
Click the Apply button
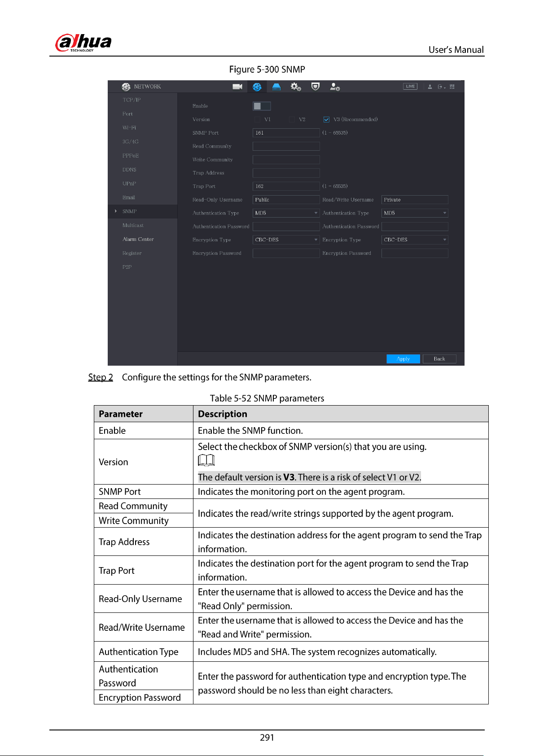[403, 359]
